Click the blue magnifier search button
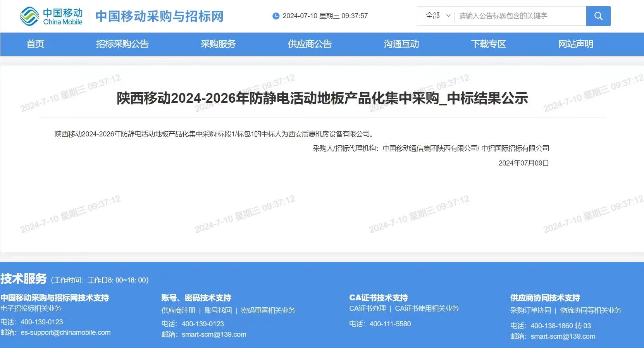This screenshot has height=348, width=644. 598,16
